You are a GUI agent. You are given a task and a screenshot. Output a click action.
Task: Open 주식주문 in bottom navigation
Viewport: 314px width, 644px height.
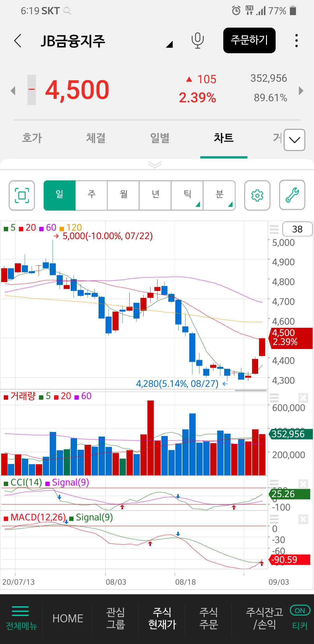(208, 618)
